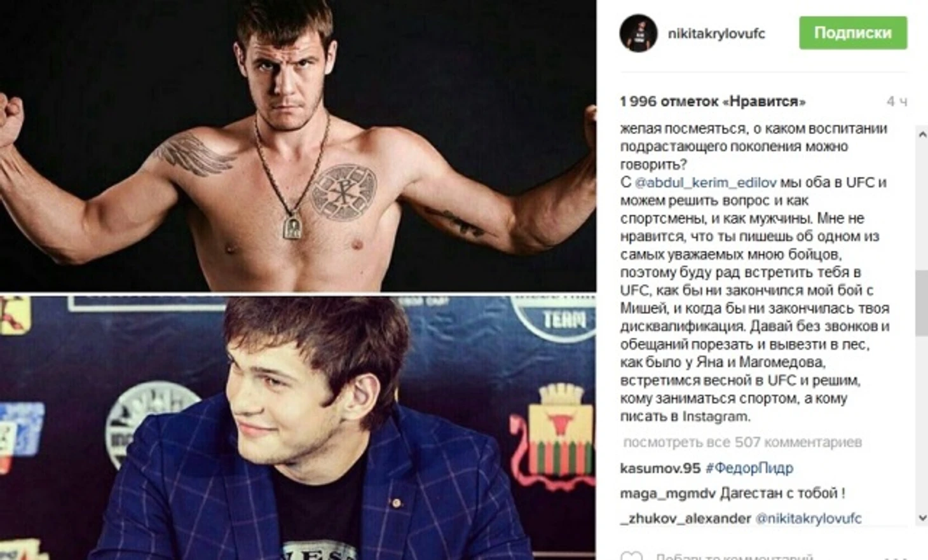
Task: Click the 4 ч post timestamp
Action: pos(897,102)
